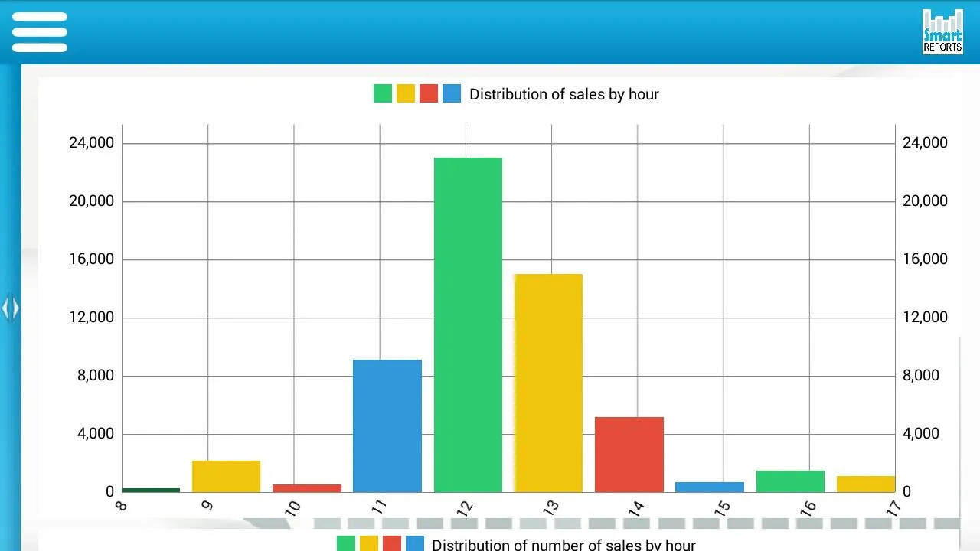Select the yellow bar at hour 13
980x551 pixels.
coord(548,383)
